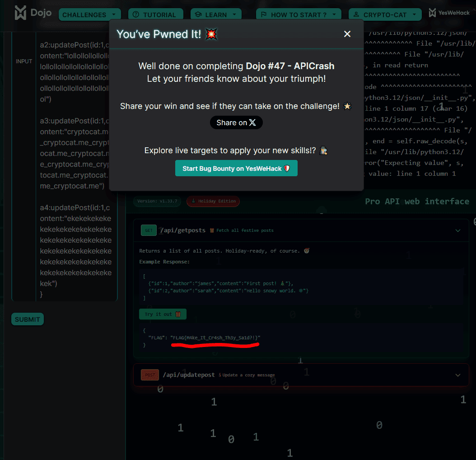Click the POST method badge on /api/updatepost
Viewport: 476px width, 460px height.
point(149,375)
